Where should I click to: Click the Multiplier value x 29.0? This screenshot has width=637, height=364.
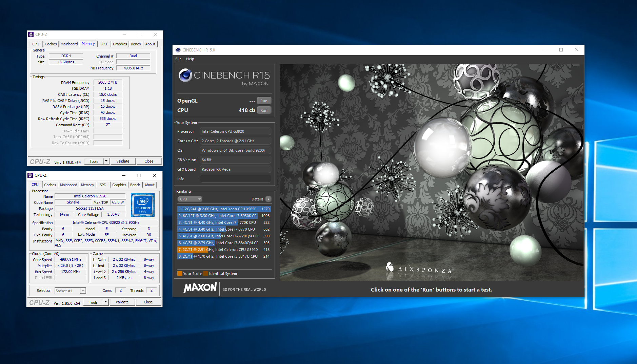[x=71, y=265]
